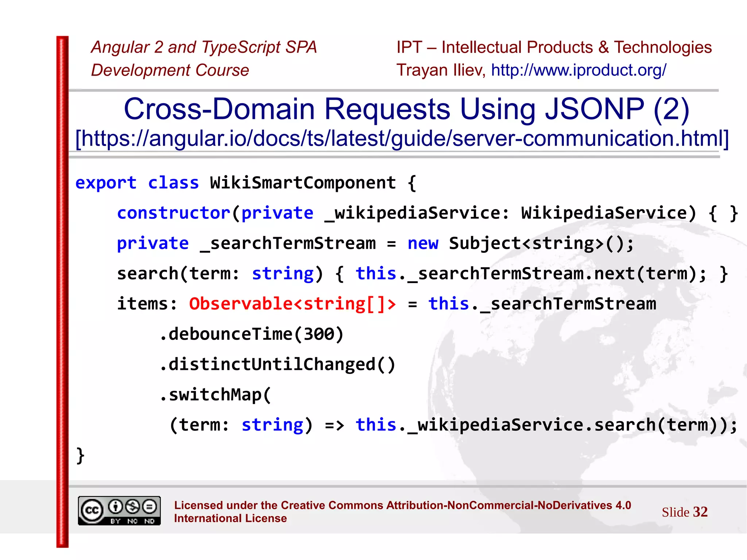This screenshot has height=560, width=747.
Task: Open the angular.io server-communication guide link
Action: pyautogui.click(x=402, y=139)
